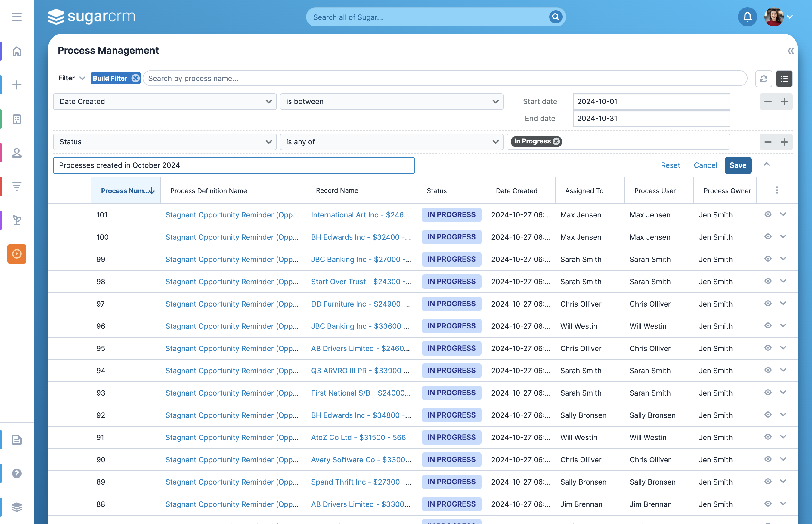This screenshot has width=812, height=524.
Task: Click the notifications bell icon
Action: pos(747,17)
